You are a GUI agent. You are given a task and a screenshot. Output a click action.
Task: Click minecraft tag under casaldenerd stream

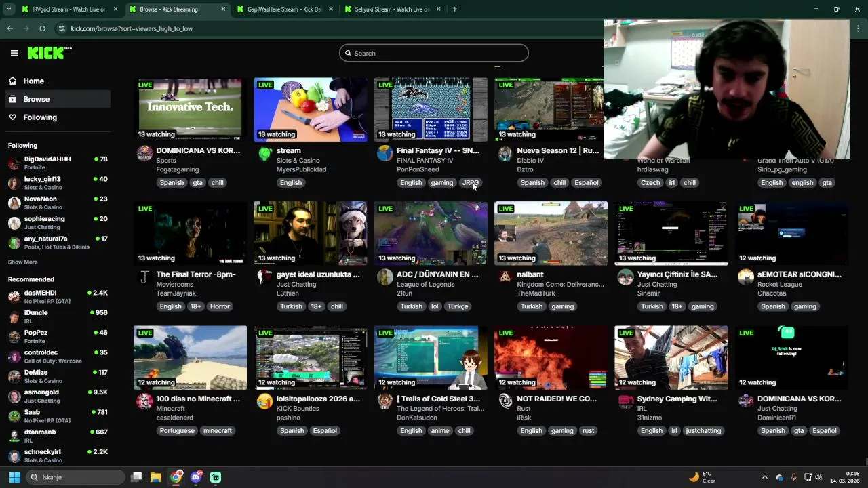click(x=218, y=430)
